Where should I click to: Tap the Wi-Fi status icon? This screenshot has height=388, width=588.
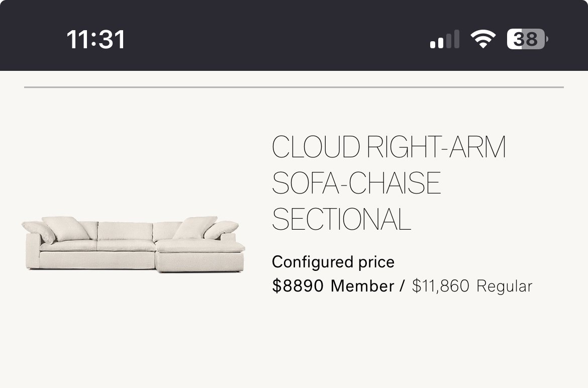(x=483, y=39)
